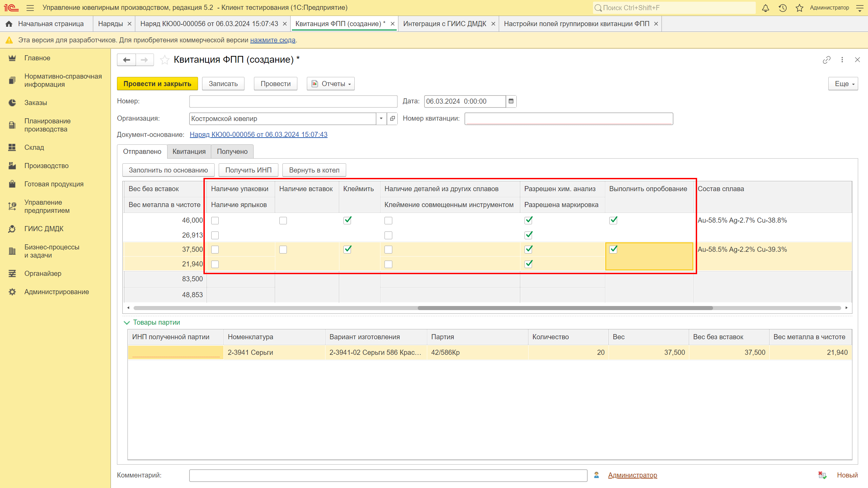Expand the Отчеты dropdown

coord(331,84)
